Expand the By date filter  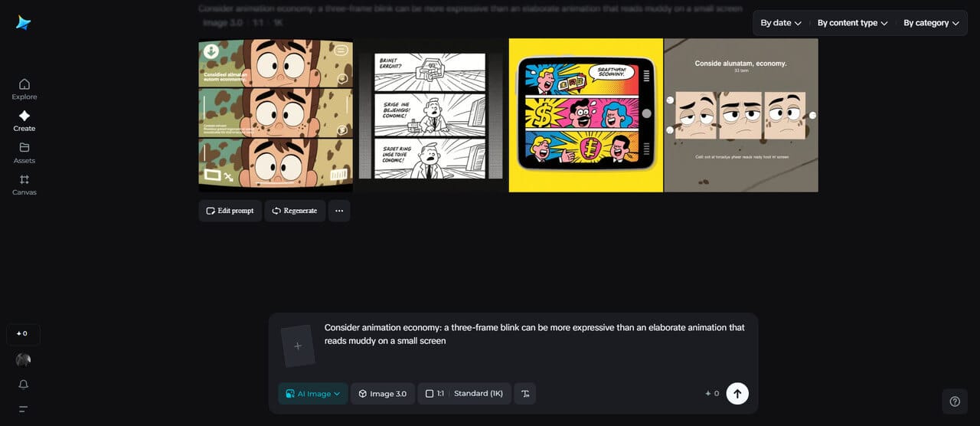pyautogui.click(x=781, y=23)
